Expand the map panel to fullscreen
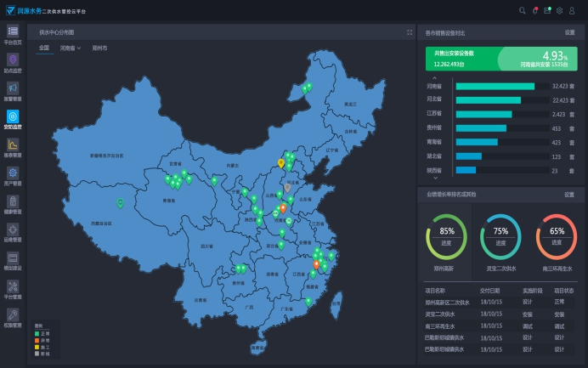The width and height of the screenshot is (588, 368). [407, 32]
